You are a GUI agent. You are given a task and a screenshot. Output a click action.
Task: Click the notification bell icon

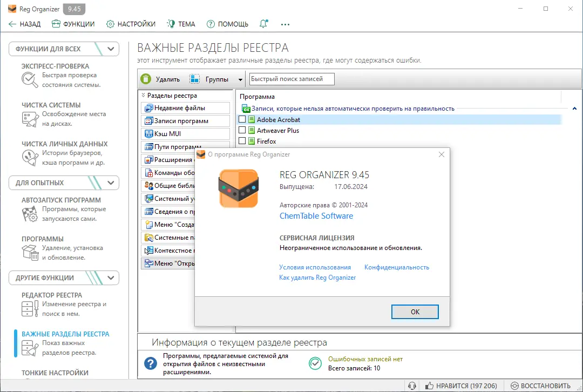(263, 24)
